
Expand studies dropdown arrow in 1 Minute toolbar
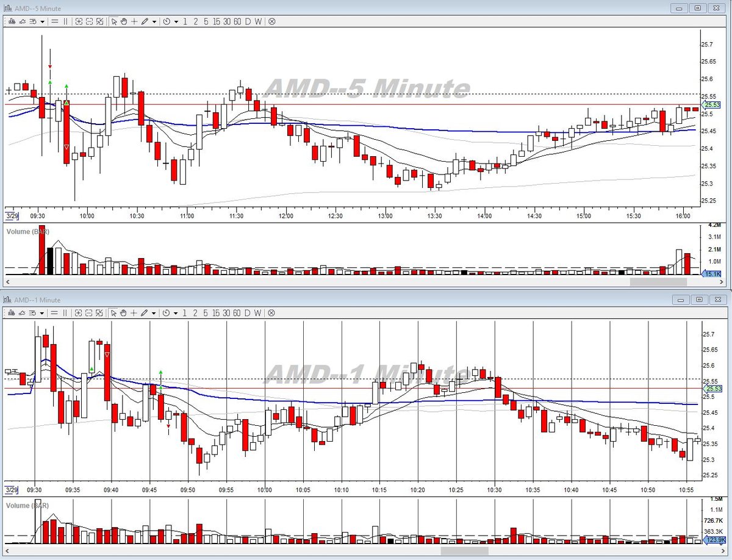42,312
